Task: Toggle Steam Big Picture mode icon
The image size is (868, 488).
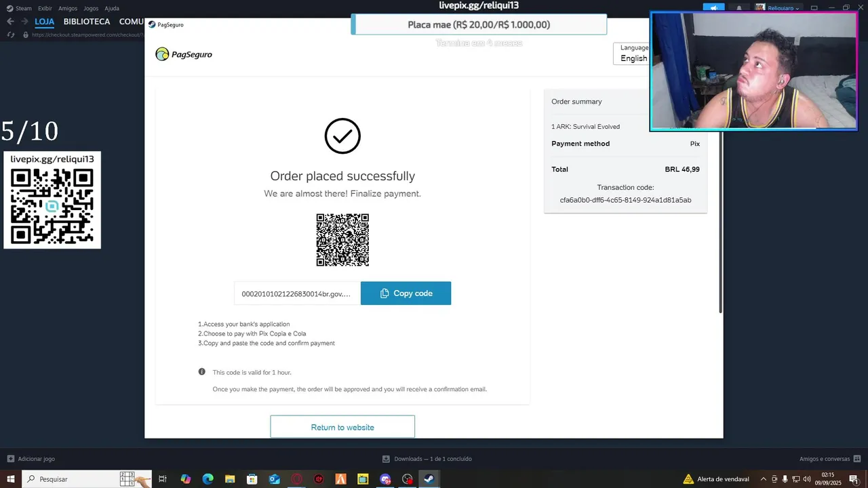Action: click(814, 8)
